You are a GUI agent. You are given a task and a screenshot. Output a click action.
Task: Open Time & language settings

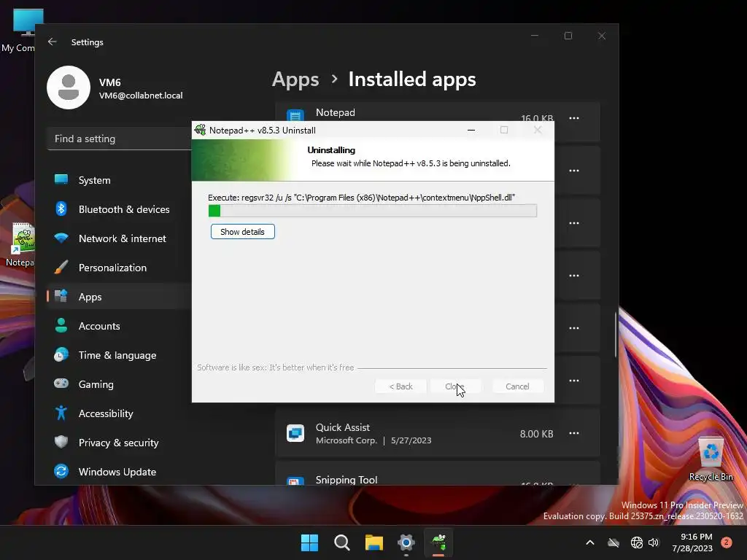point(119,355)
